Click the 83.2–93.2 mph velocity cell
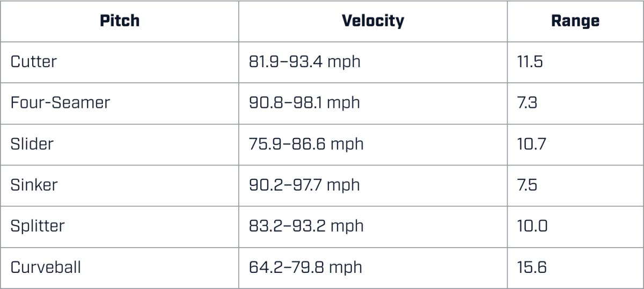This screenshot has width=644, height=289. (306, 226)
